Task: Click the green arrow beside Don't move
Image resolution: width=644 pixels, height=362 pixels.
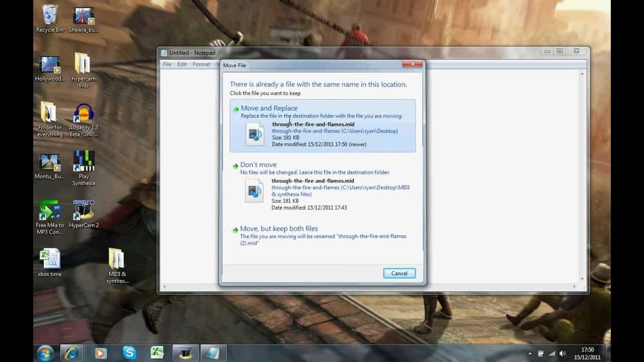Action: tap(235, 165)
